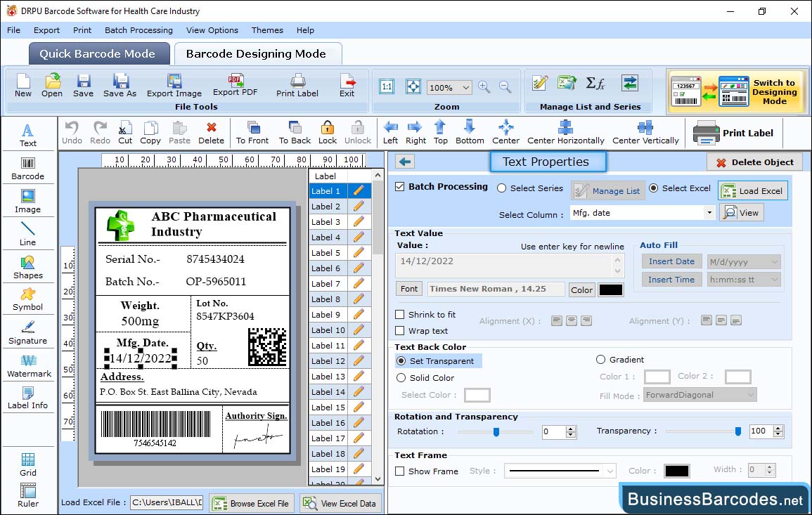
Task: Click the Delete Object button
Action: click(x=754, y=162)
